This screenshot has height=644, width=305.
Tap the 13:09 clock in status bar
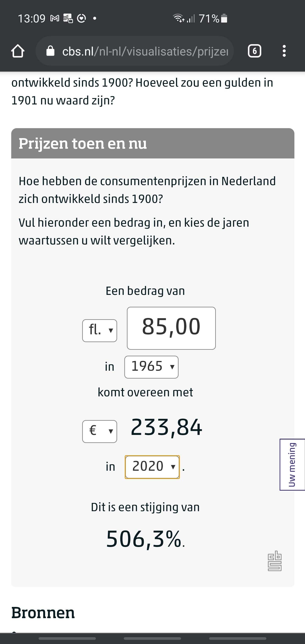pos(32,18)
